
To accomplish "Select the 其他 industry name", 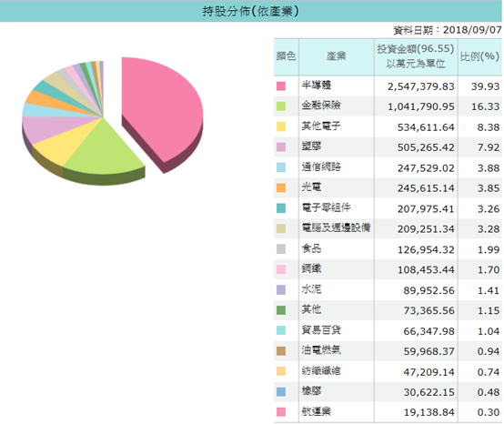I will [x=311, y=309].
